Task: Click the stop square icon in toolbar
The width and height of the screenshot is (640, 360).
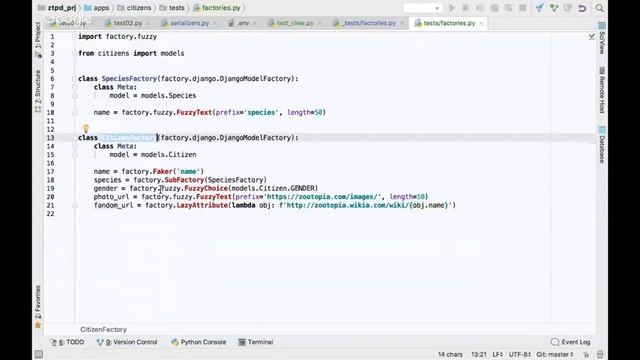Action: pyautogui.click(x=522, y=8)
